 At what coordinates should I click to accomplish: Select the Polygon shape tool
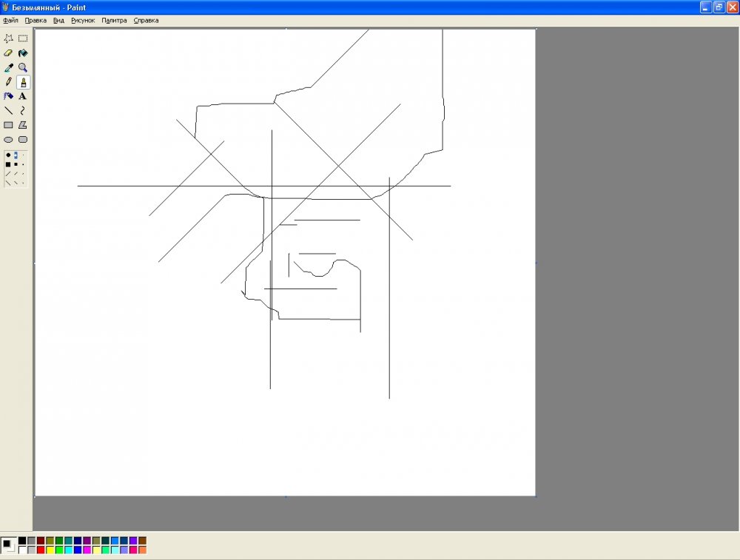pyautogui.click(x=23, y=125)
